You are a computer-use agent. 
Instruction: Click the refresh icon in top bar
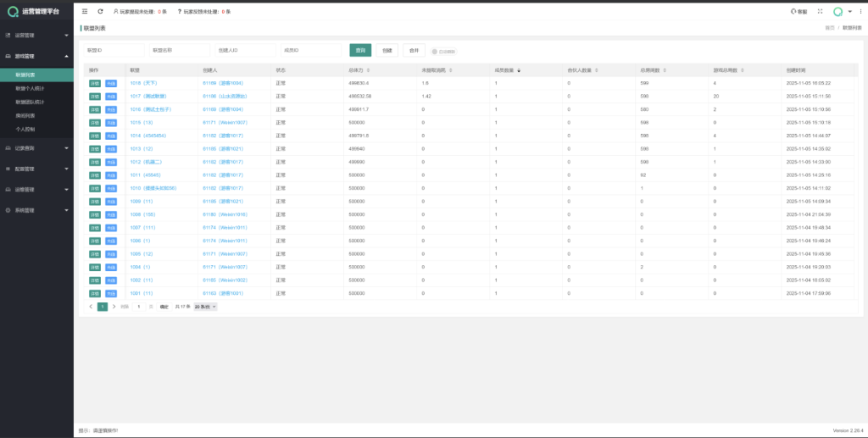tap(101, 11)
